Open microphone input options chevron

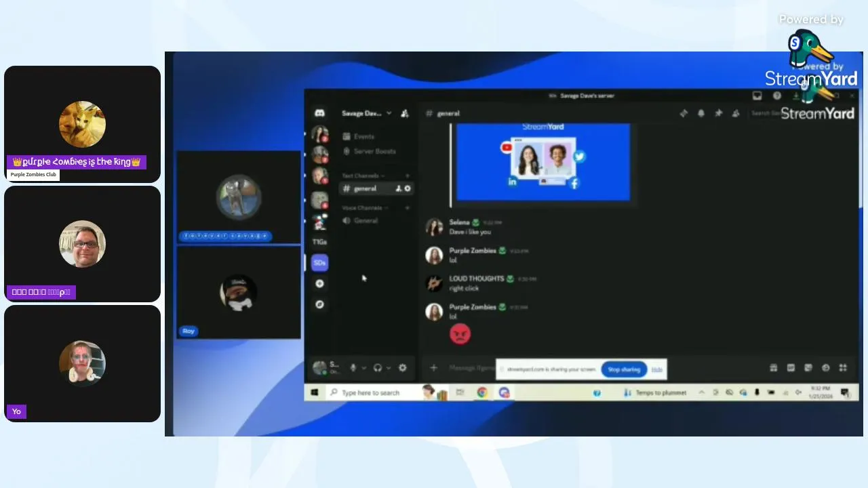[x=364, y=368]
